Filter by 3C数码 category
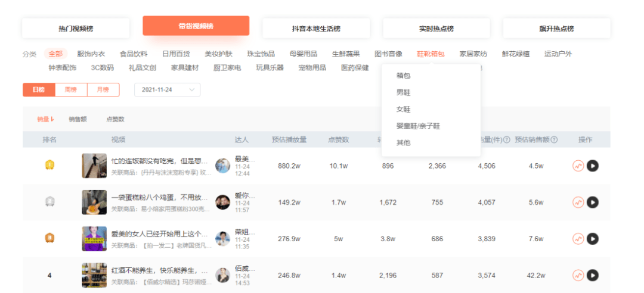 (103, 68)
